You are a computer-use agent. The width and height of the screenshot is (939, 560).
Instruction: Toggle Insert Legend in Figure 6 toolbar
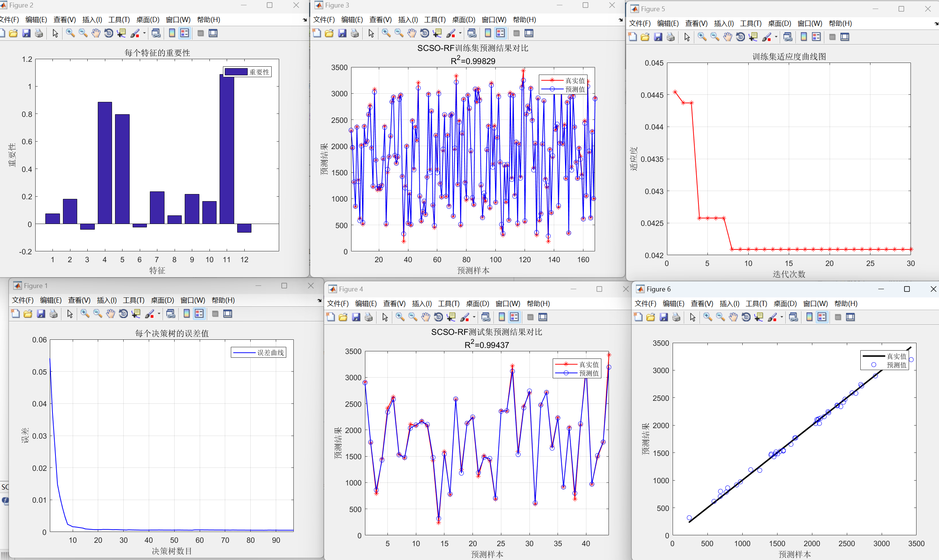(x=822, y=317)
